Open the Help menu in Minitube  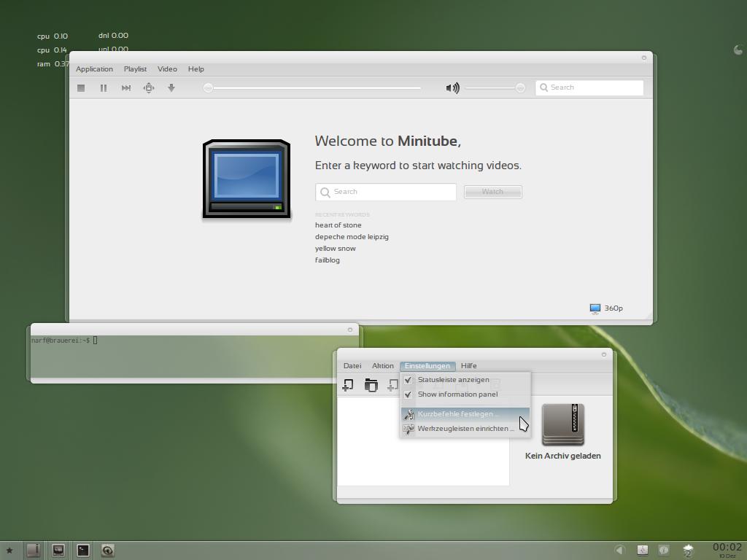tap(196, 69)
